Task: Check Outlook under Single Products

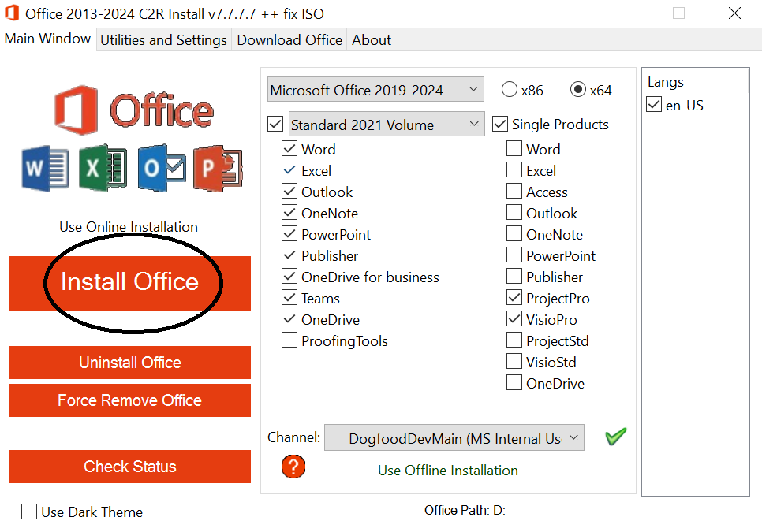Action: pos(514,212)
